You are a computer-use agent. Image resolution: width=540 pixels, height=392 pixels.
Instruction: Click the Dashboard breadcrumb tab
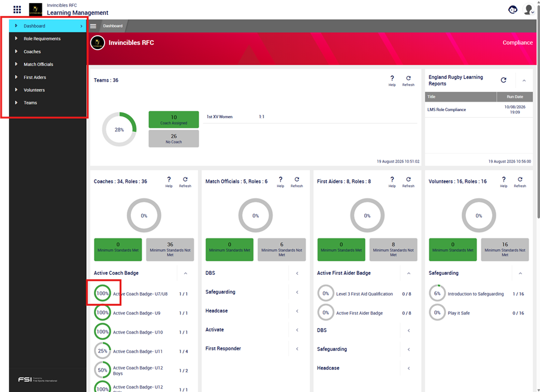pos(112,26)
